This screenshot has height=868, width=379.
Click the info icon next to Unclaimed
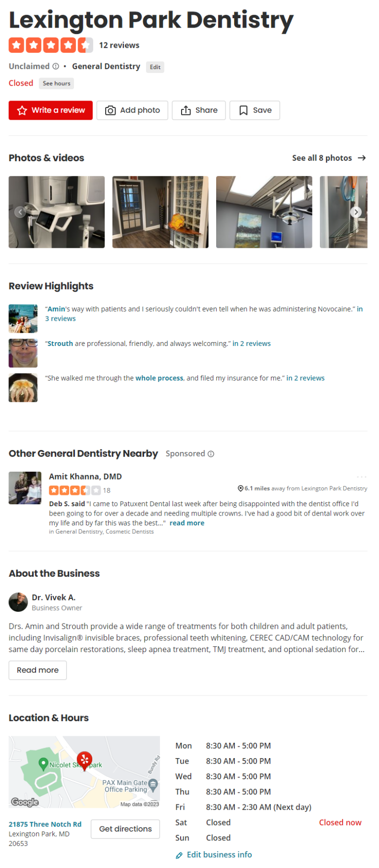pyautogui.click(x=56, y=67)
